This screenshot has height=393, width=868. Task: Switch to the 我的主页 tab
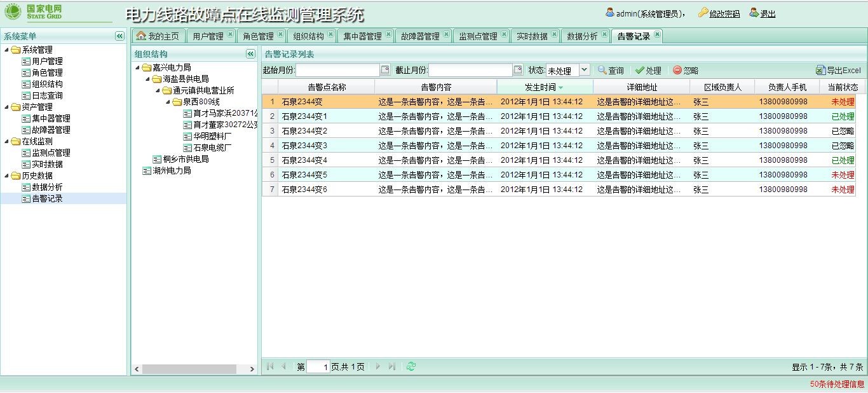pyautogui.click(x=158, y=36)
